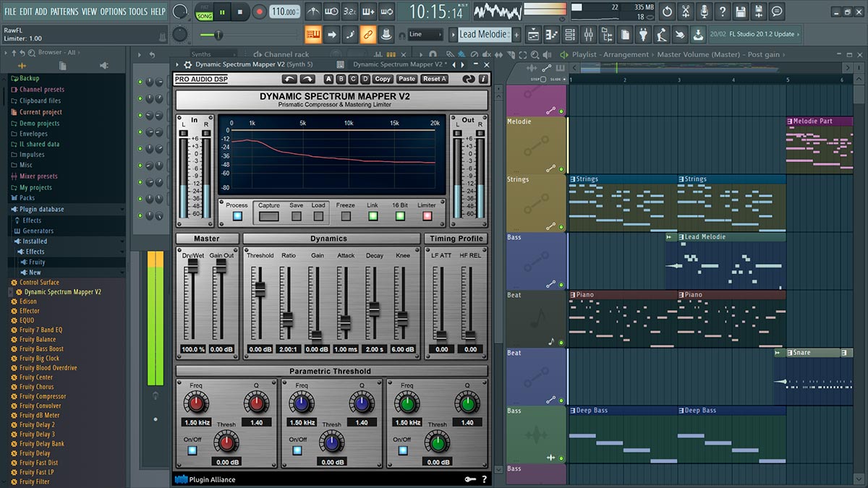Open the ADD menu
868x488 pixels.
[41, 12]
